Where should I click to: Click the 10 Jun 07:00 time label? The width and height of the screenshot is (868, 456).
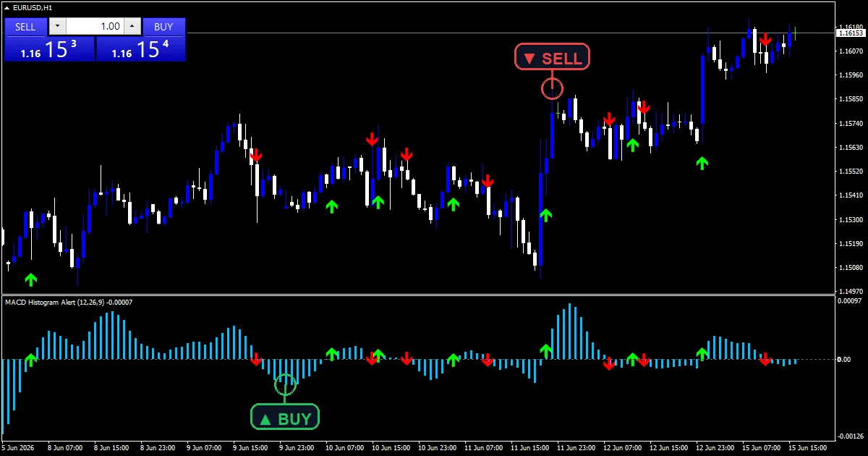pyautogui.click(x=344, y=447)
